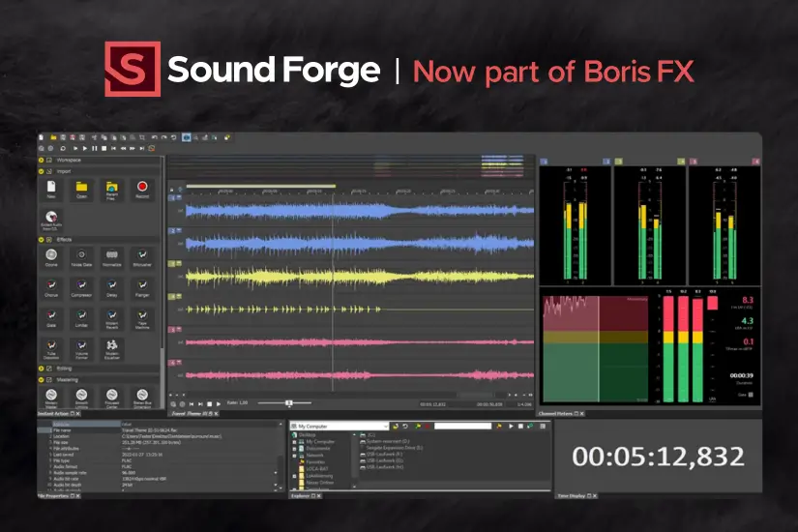This screenshot has height=532, width=798.
Task: Click the Pause button in main toolbar
Action: 94,148
